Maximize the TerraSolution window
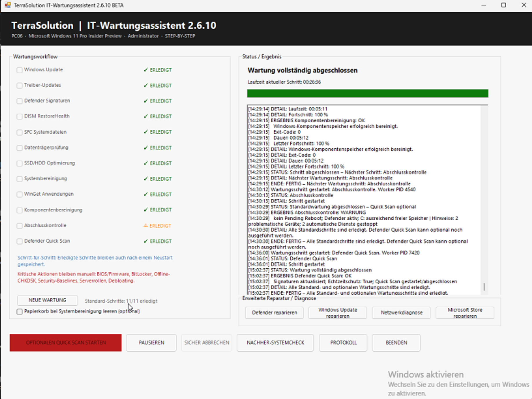Image resolution: width=532 pixels, height=399 pixels. click(504, 5)
